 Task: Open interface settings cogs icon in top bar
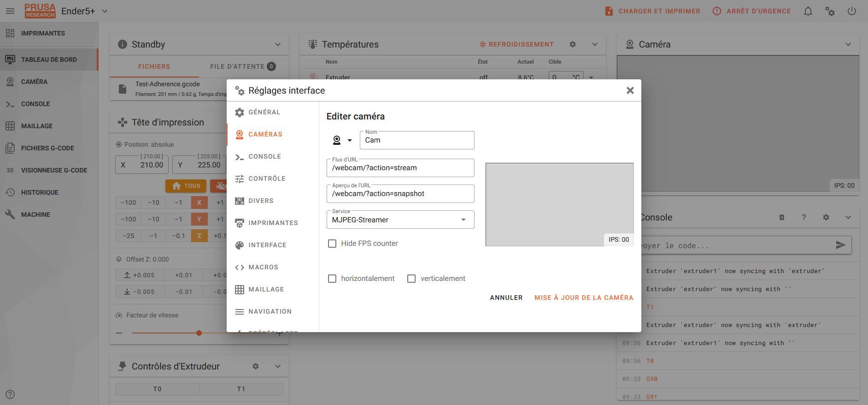[x=830, y=11]
